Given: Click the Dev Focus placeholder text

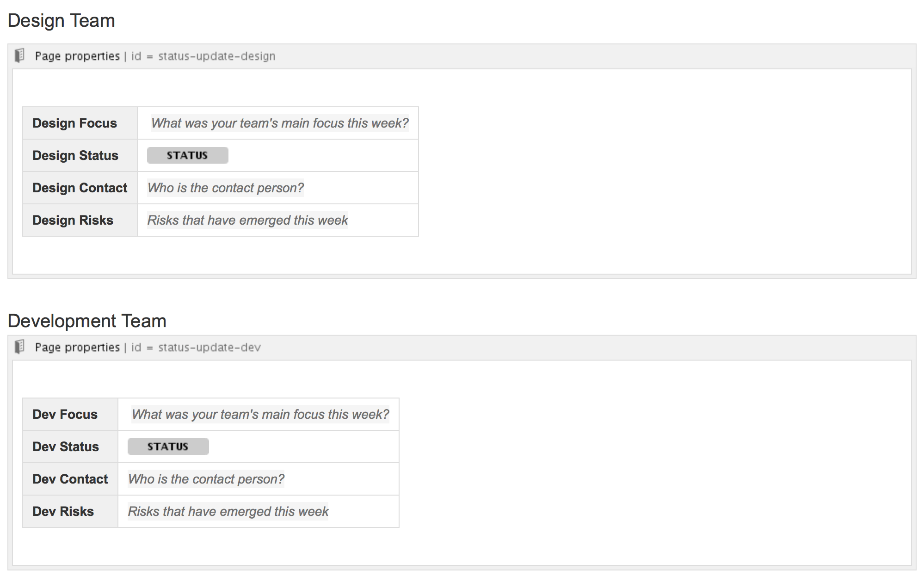Looking at the screenshot, I should click(260, 414).
